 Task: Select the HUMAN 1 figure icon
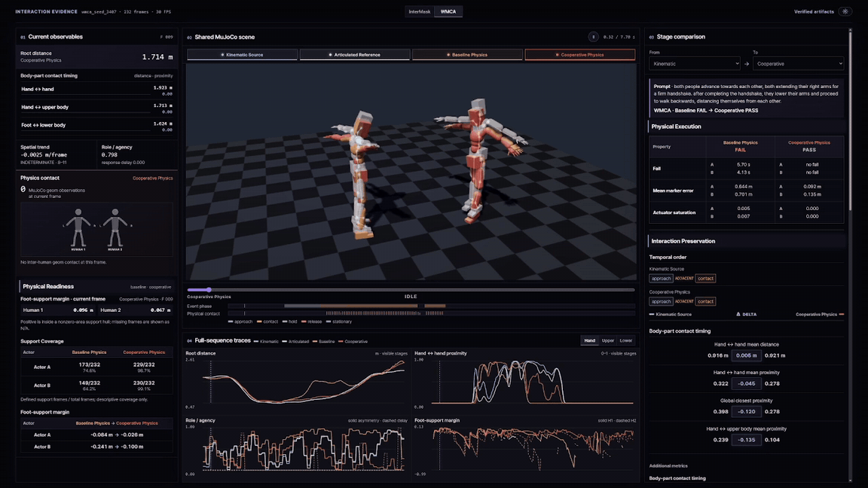coord(78,230)
